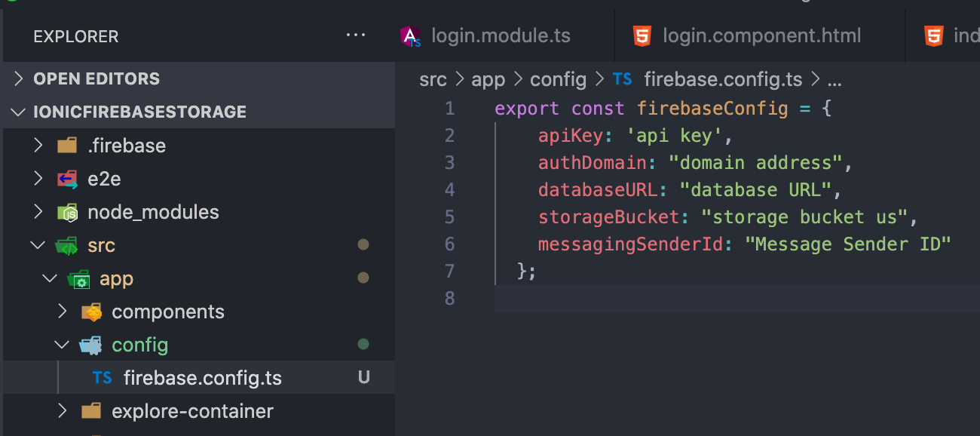The image size is (980, 436).
Task: Click the HTML5 icon on login.component.html tab
Action: click(642, 36)
